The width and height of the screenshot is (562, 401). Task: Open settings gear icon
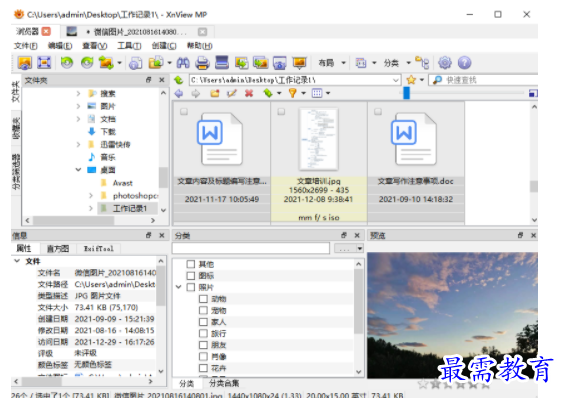[x=445, y=63]
